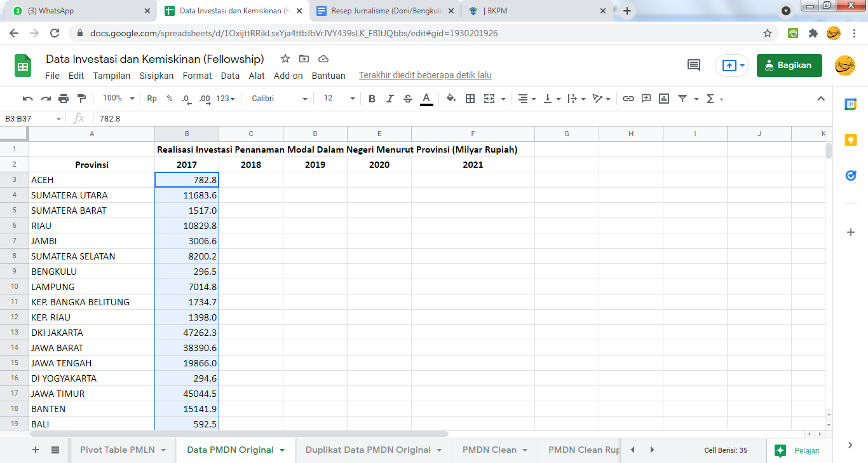Screen dimensions: 868x463
Task: Insert a chart using toolbar icon
Action: 664,99
